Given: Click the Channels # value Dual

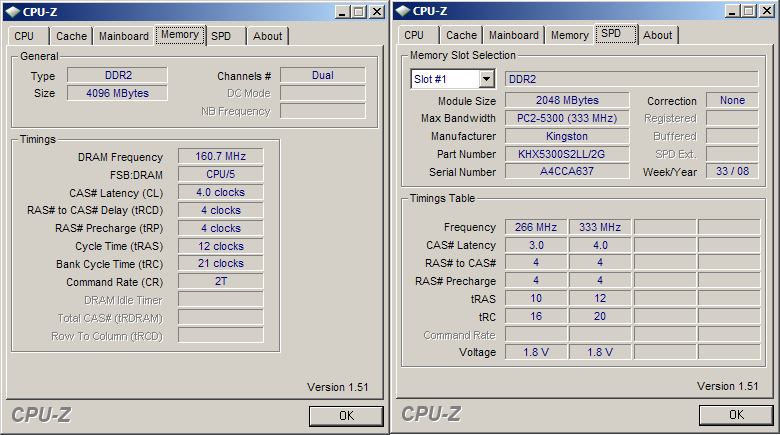Looking at the screenshot, I should click(322, 75).
